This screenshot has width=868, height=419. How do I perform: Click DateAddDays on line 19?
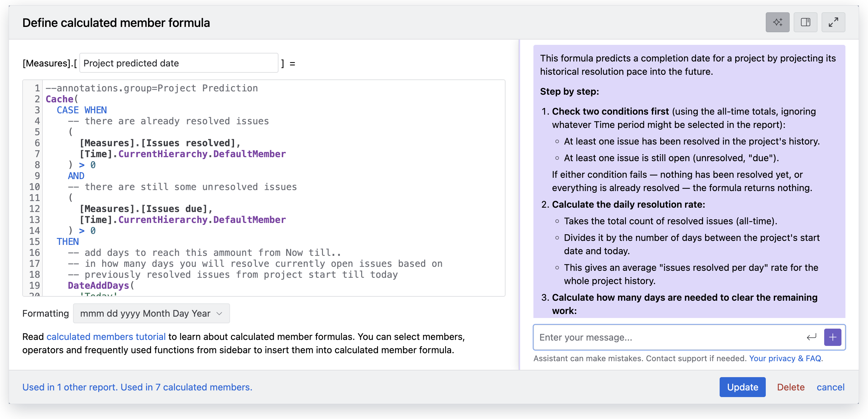(x=98, y=285)
